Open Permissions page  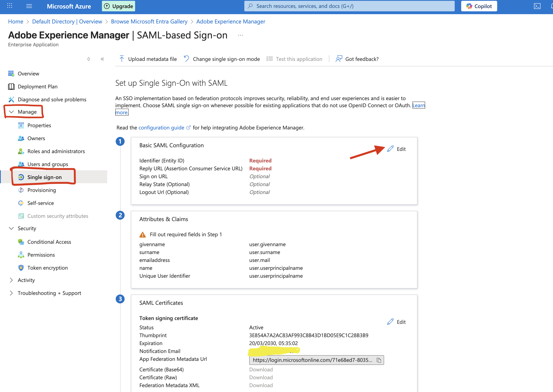pyautogui.click(x=41, y=255)
